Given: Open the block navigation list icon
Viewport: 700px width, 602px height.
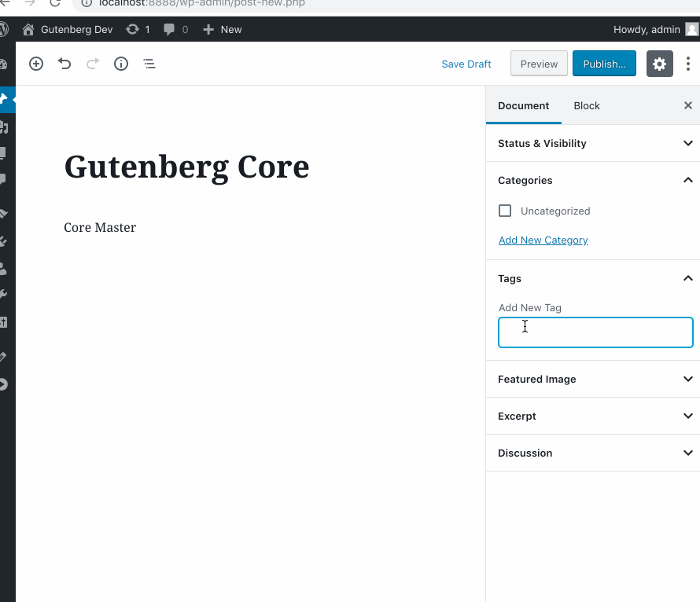Looking at the screenshot, I should [x=149, y=64].
